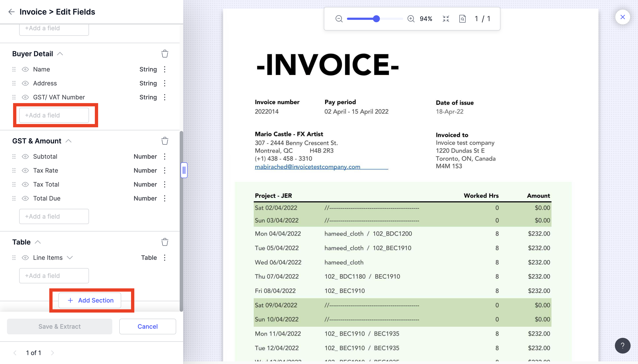638x364 pixels.
Task: Click the 94% zoom level text
Action: [x=426, y=19]
